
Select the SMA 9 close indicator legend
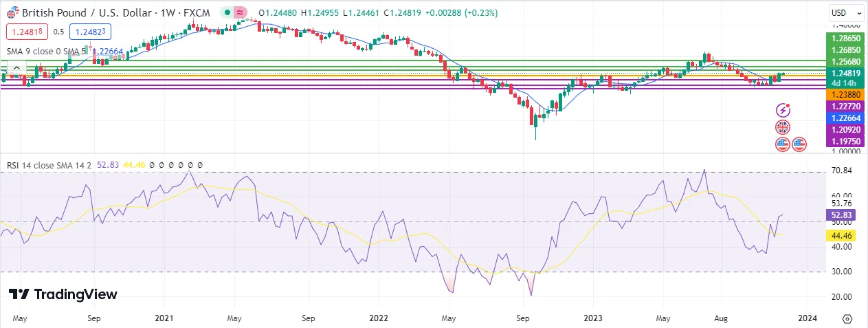[x=41, y=51]
